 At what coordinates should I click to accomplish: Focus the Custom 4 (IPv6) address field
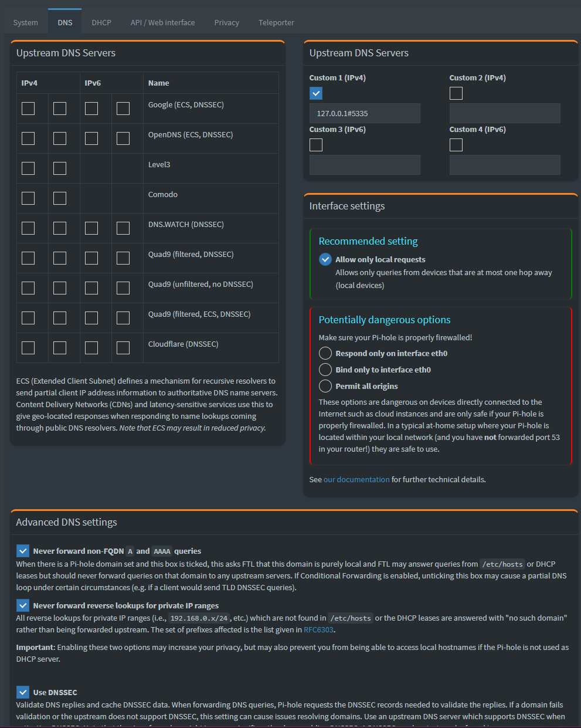505,165
